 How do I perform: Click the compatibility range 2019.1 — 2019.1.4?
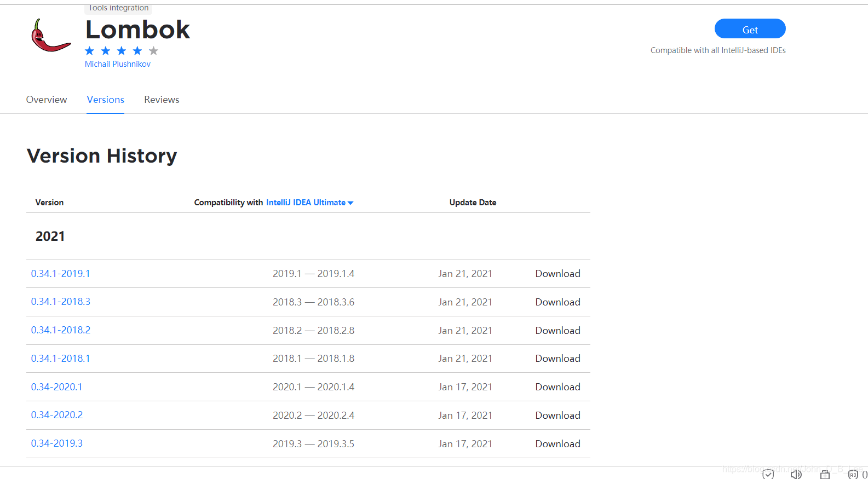pyautogui.click(x=313, y=274)
